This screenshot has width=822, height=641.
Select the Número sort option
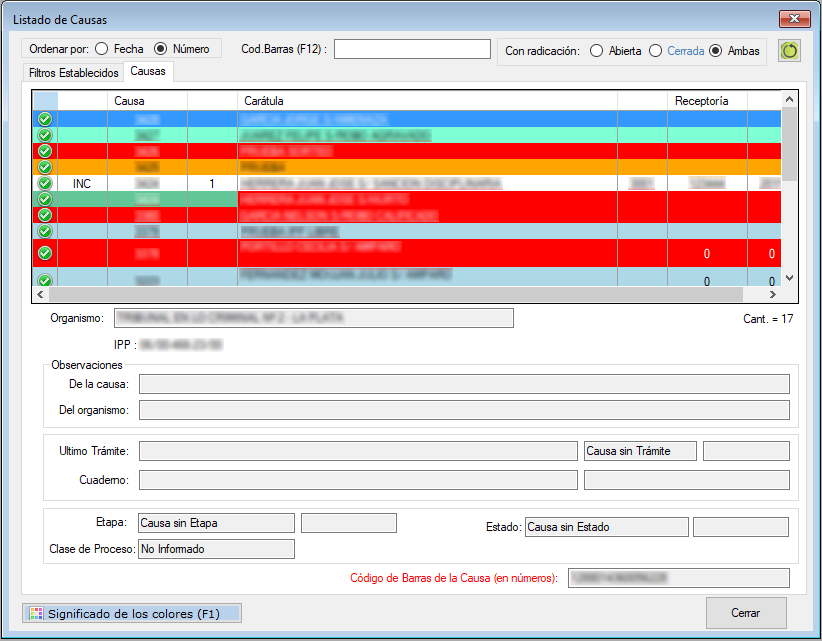[161, 48]
